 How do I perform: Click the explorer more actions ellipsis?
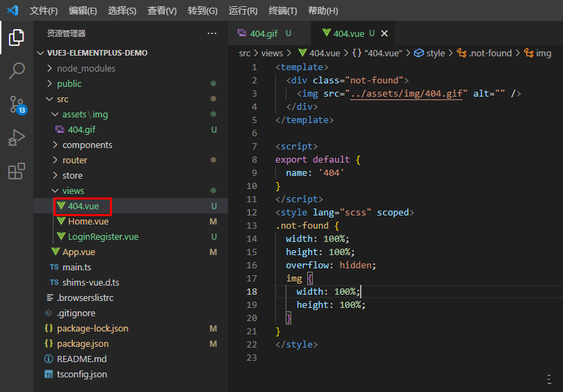click(x=212, y=33)
